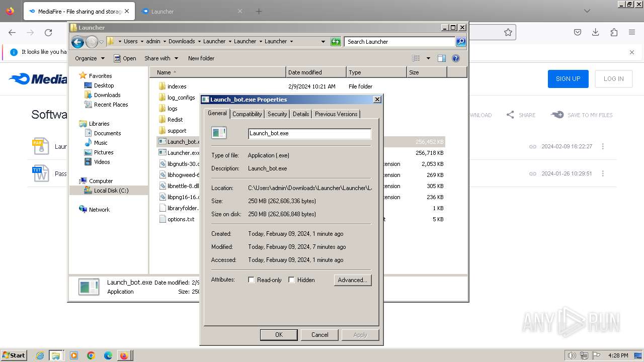Open options menu for first MediaFire file row
644x362 pixels.
[603, 146]
